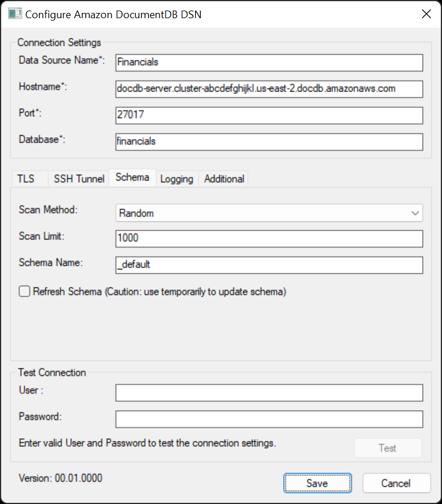Click the DSN dialog title bar icon

coord(15,14)
